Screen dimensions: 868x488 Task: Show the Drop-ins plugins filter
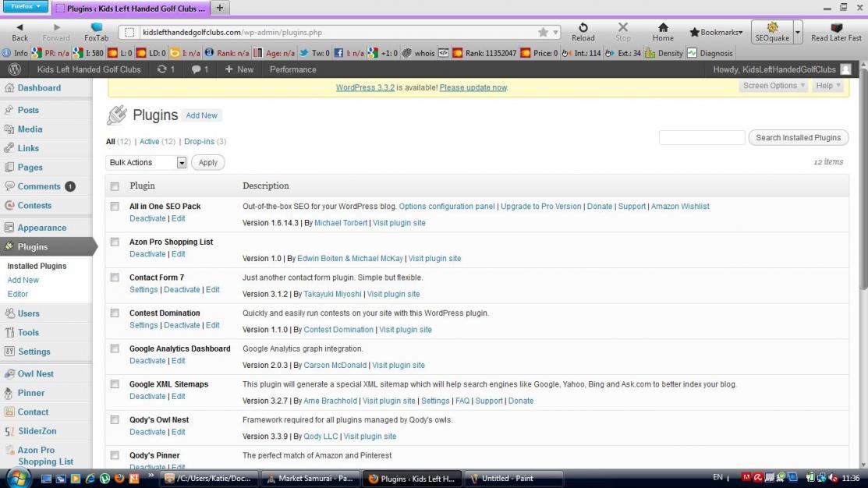coord(200,142)
